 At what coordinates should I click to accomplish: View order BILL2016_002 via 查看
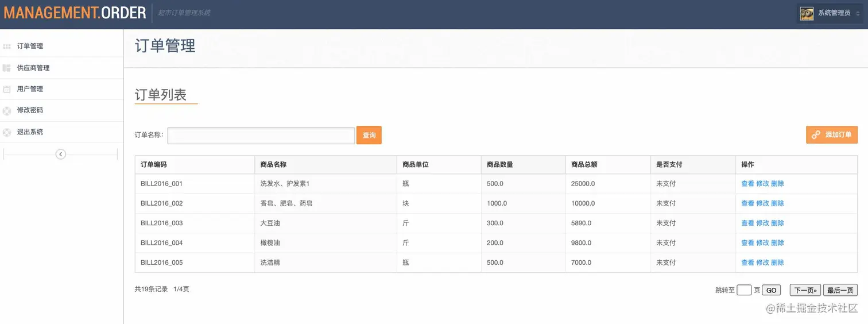(747, 203)
